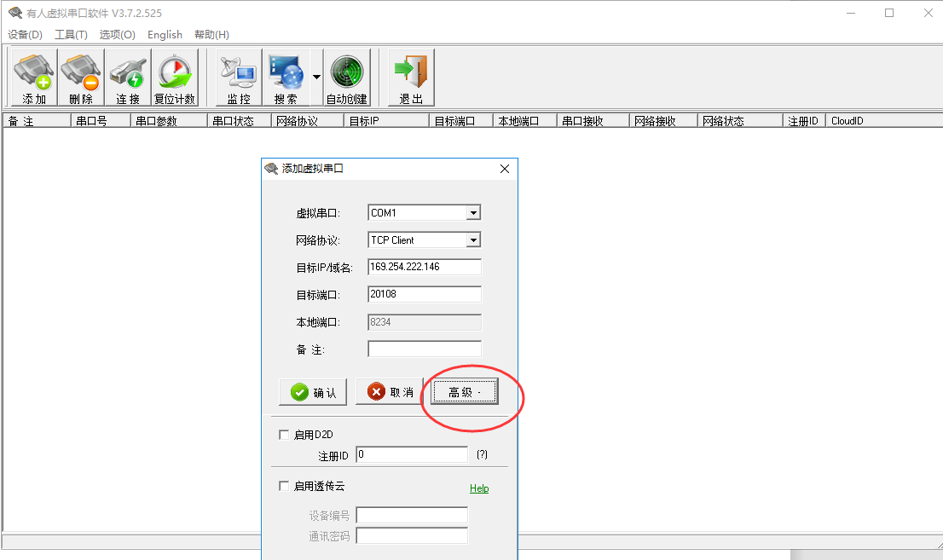Open the 监控 (Monitor) tool
The width and height of the screenshot is (943, 560).
(239, 78)
